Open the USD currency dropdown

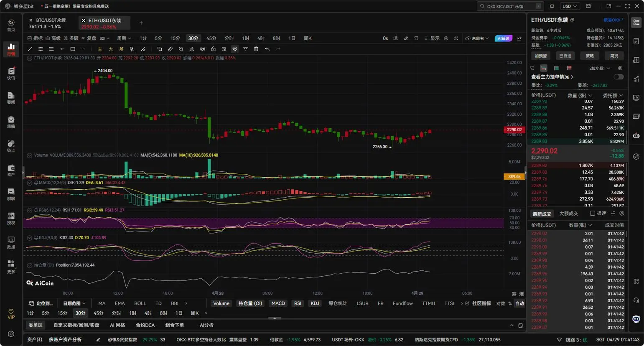pyautogui.click(x=569, y=6)
